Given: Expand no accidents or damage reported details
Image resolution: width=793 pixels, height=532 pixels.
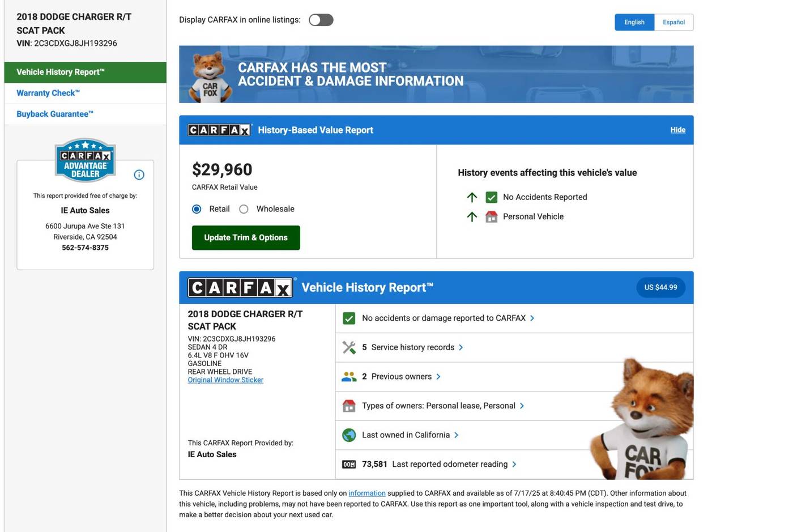Looking at the screenshot, I should click(x=514, y=318).
